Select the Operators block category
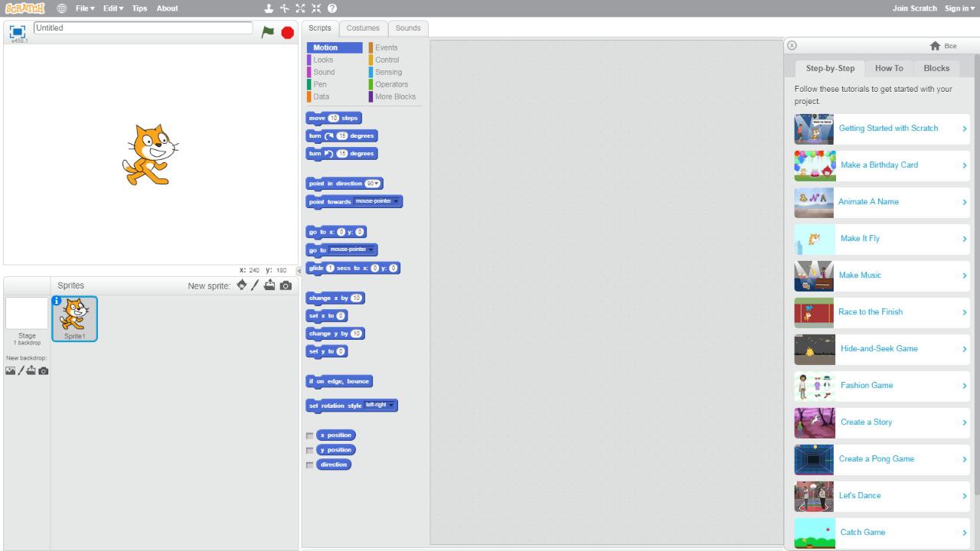This screenshot has height=551, width=980. (x=391, y=84)
